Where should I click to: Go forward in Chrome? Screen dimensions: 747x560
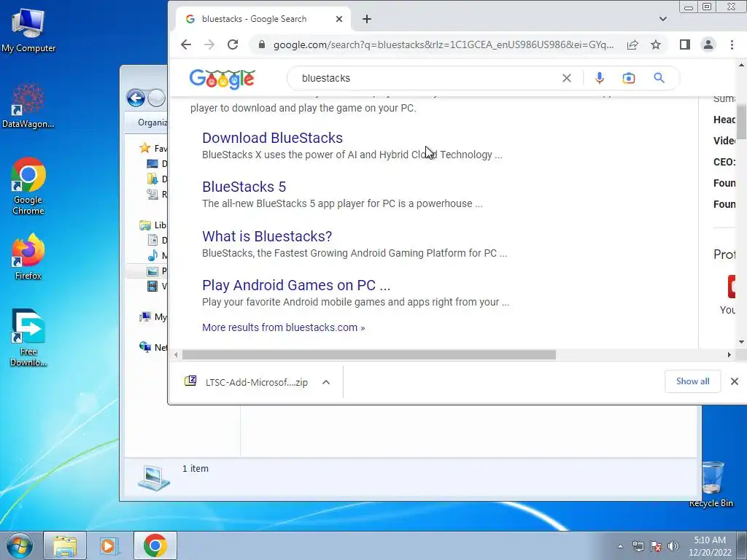coord(209,44)
